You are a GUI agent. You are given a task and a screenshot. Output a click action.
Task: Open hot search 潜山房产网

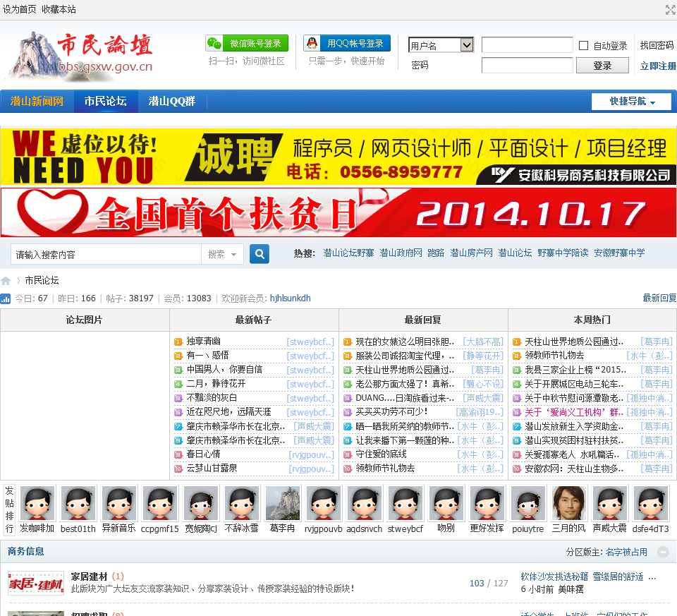pyautogui.click(x=471, y=253)
